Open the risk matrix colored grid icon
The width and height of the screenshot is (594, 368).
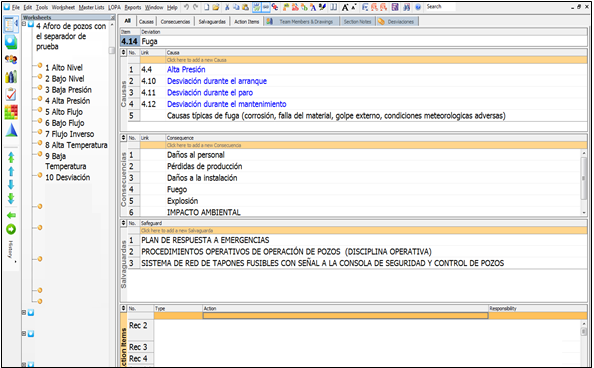pos(11,112)
